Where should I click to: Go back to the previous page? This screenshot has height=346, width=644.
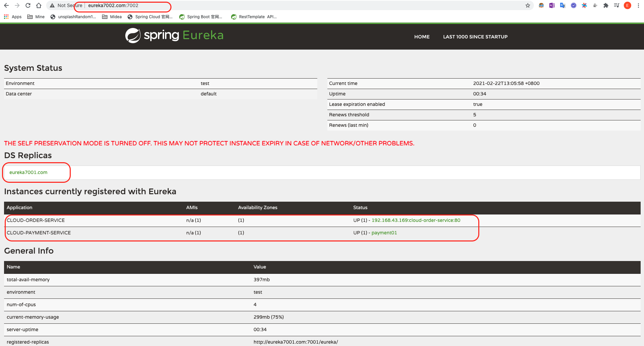6,5
